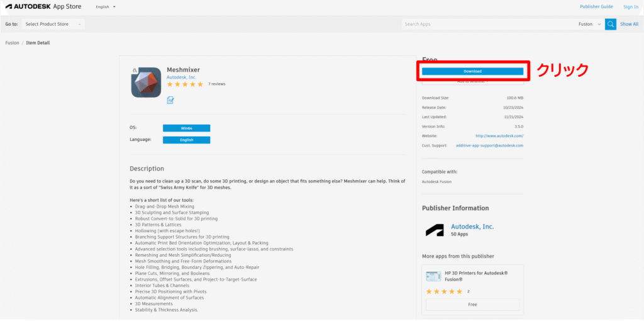Click the "Autodesk Fusion" compatibility text

436,181
